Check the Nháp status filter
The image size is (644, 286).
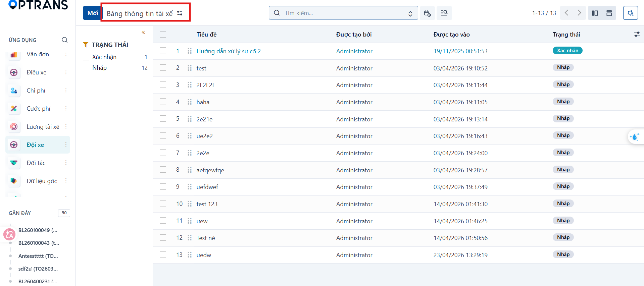(86, 68)
